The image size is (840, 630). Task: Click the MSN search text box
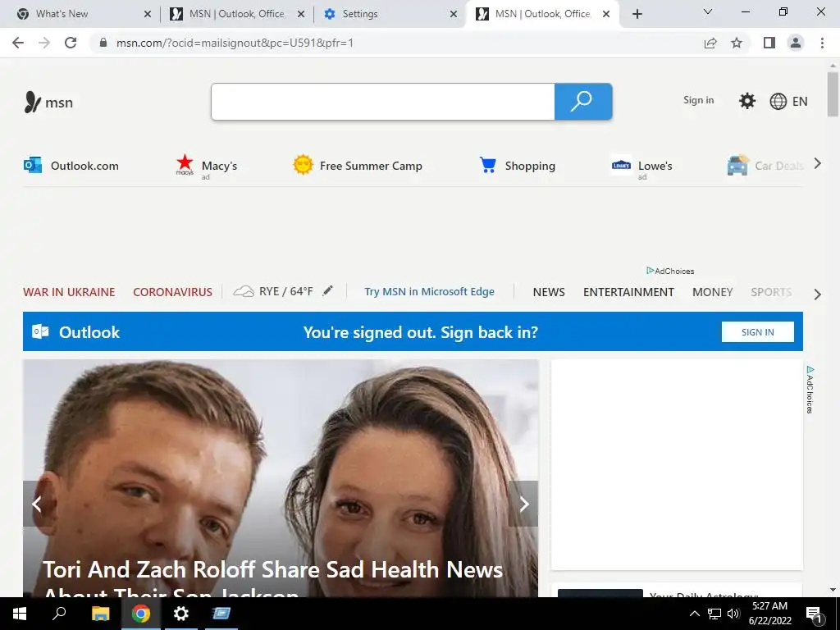382,101
